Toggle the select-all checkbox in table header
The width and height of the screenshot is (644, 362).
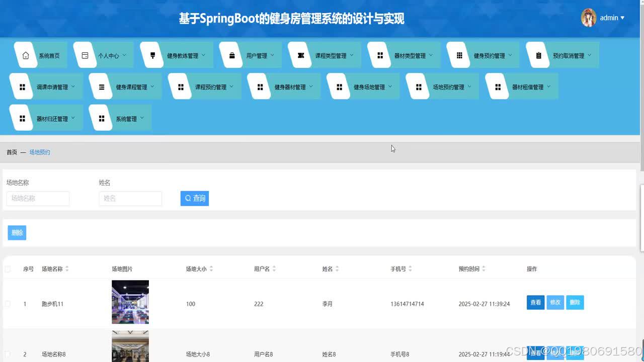[x=8, y=268]
